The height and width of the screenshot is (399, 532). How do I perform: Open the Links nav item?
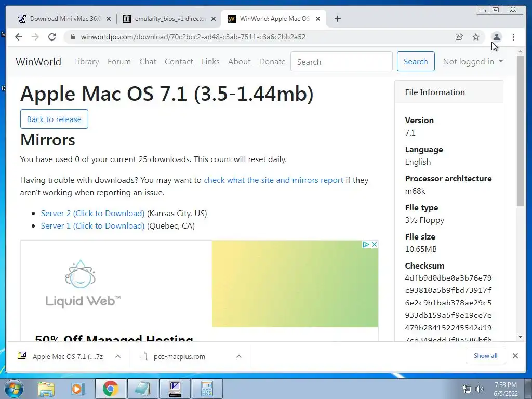pos(210,61)
